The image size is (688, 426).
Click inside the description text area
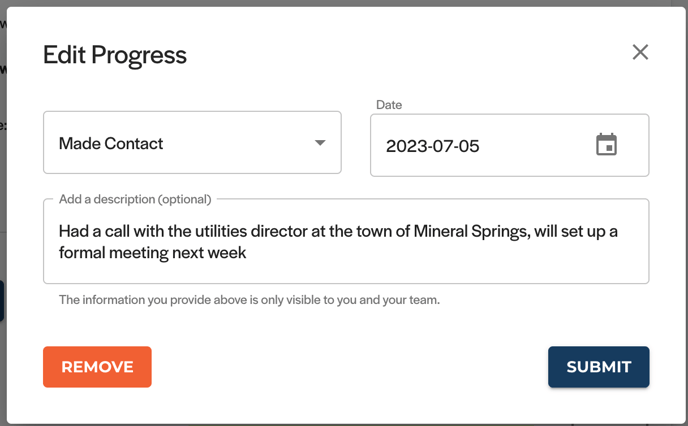346,241
